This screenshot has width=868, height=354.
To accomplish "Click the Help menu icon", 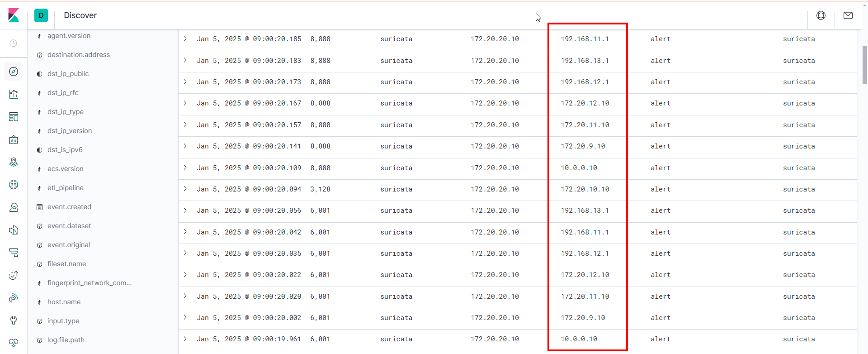I will 821,15.
